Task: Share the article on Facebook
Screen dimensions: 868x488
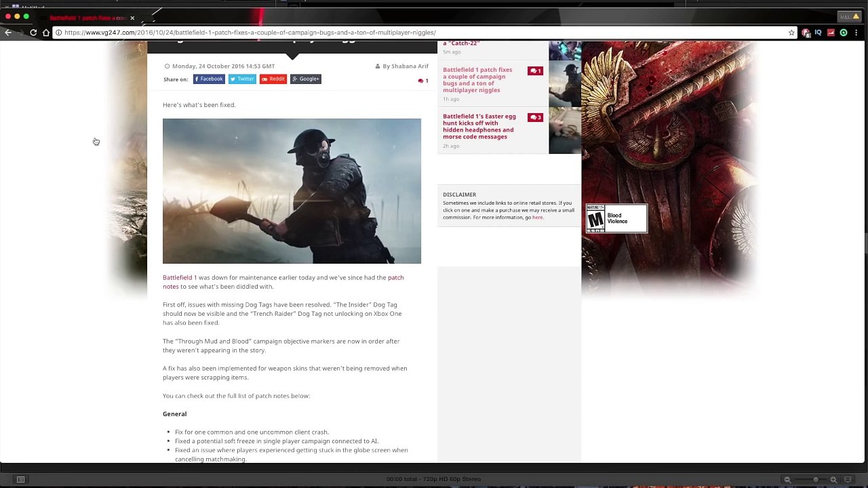Action: click(209, 79)
